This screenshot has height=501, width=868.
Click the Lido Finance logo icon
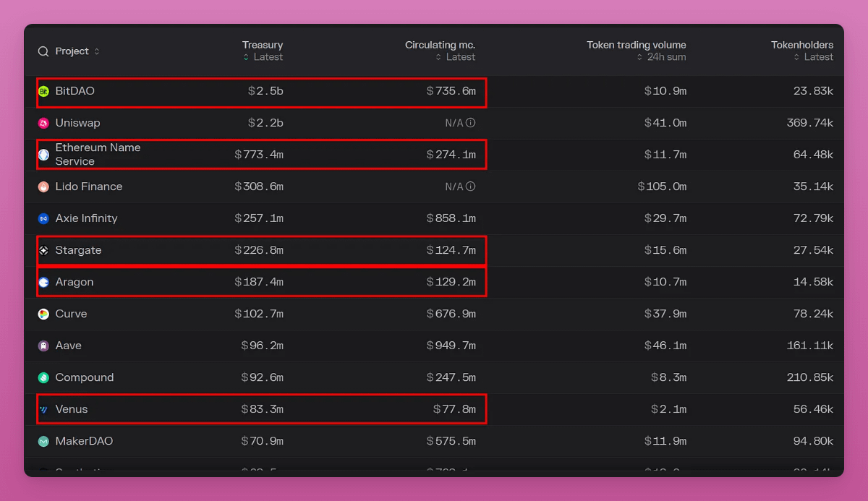click(43, 187)
